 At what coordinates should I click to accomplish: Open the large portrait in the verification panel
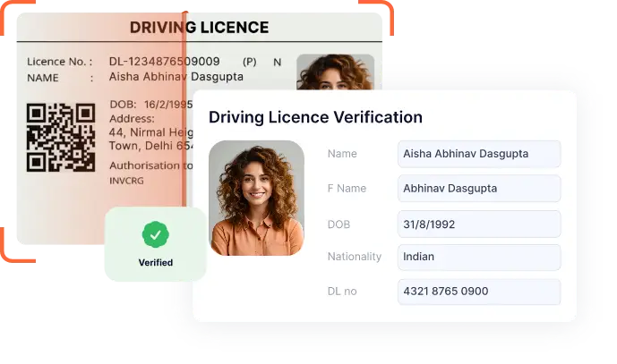click(256, 198)
